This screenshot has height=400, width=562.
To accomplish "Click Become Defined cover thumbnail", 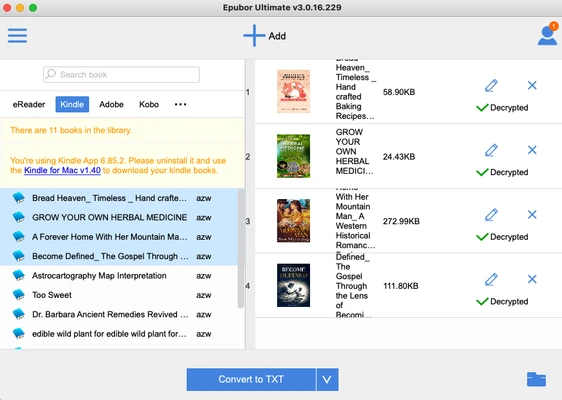I will pyautogui.click(x=293, y=285).
